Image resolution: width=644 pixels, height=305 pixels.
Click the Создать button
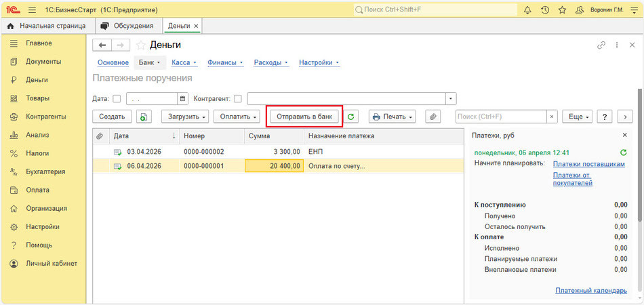(x=112, y=117)
